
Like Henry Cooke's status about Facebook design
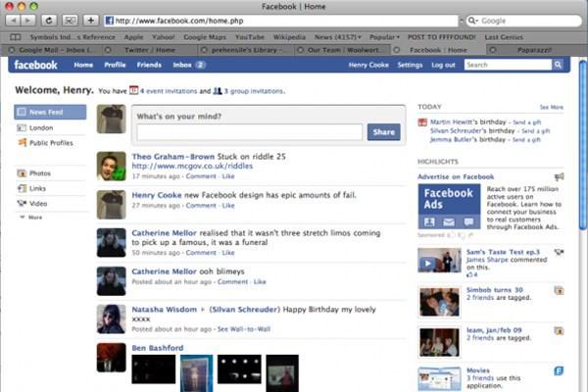click(x=228, y=206)
